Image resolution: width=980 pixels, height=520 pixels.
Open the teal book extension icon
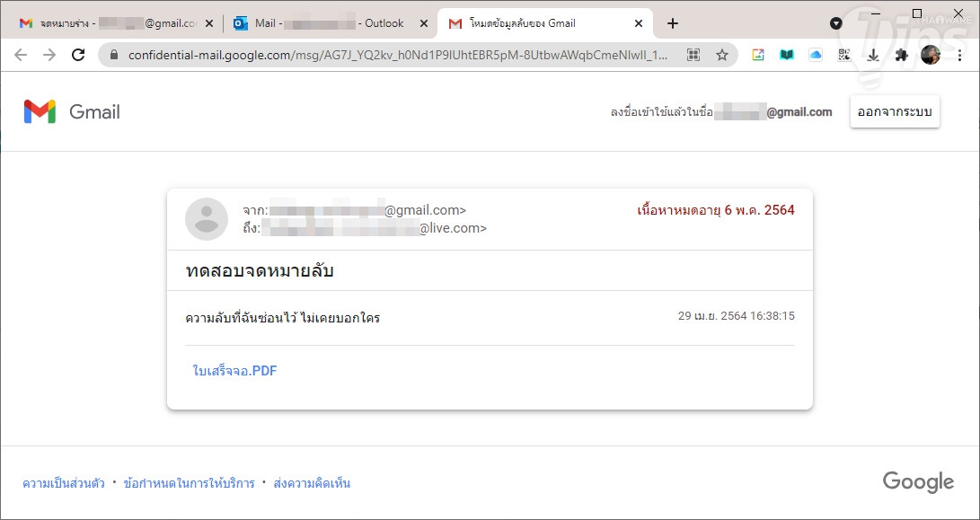787,55
